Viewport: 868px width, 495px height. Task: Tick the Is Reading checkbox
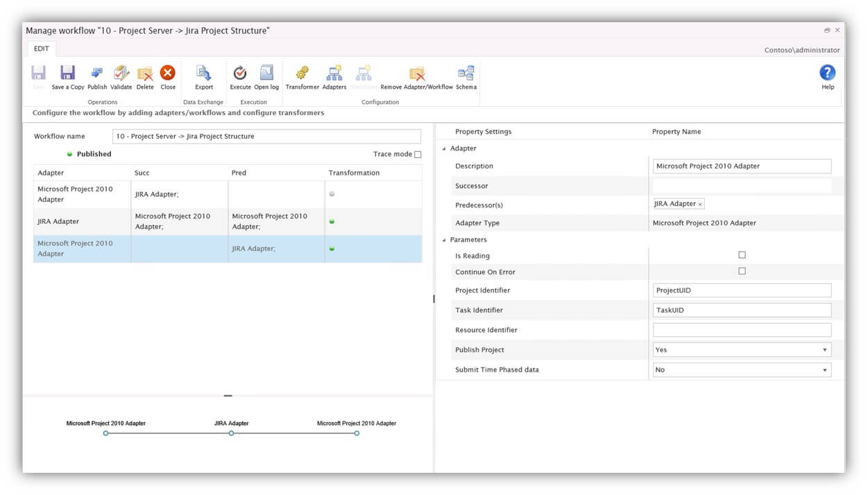pos(742,255)
